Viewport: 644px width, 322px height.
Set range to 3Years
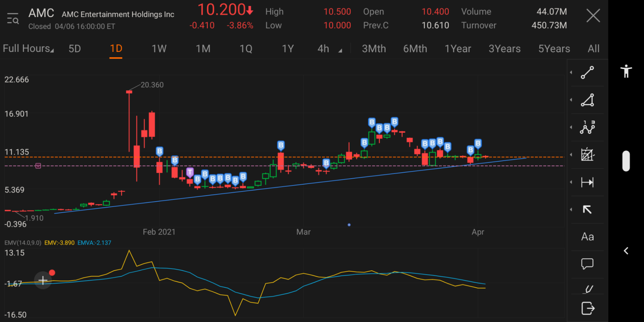[x=505, y=49]
